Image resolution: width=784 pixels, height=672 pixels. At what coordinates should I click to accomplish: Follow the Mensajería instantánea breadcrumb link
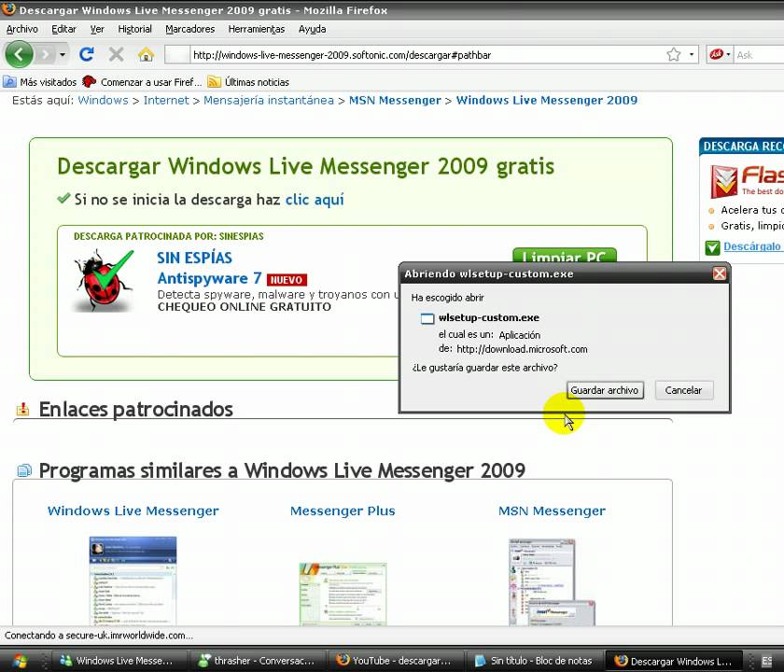(269, 100)
